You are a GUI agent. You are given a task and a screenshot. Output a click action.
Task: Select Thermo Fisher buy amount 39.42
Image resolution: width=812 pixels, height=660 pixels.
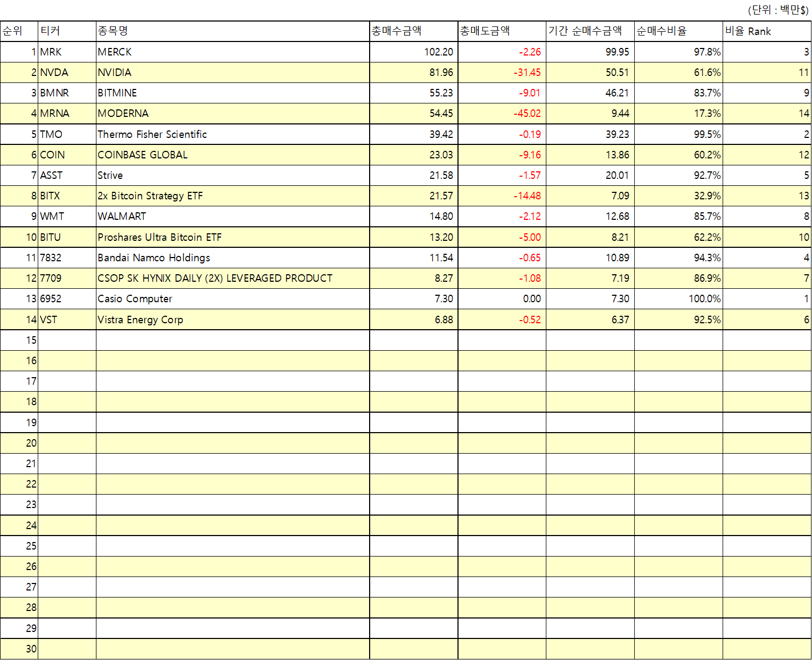pos(414,134)
